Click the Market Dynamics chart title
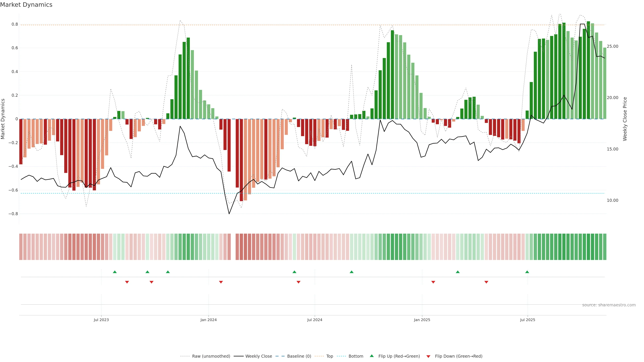 point(26,5)
